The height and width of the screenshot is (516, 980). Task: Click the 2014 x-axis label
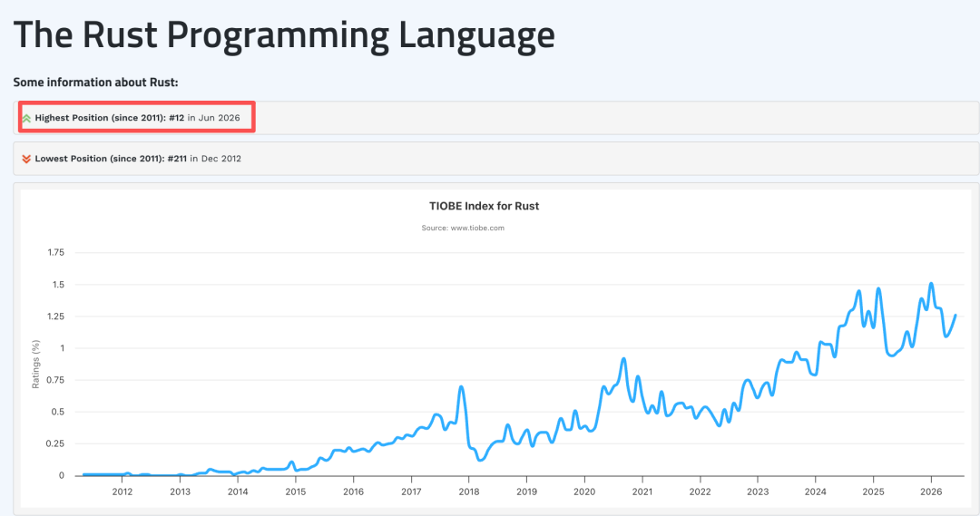tap(238, 492)
